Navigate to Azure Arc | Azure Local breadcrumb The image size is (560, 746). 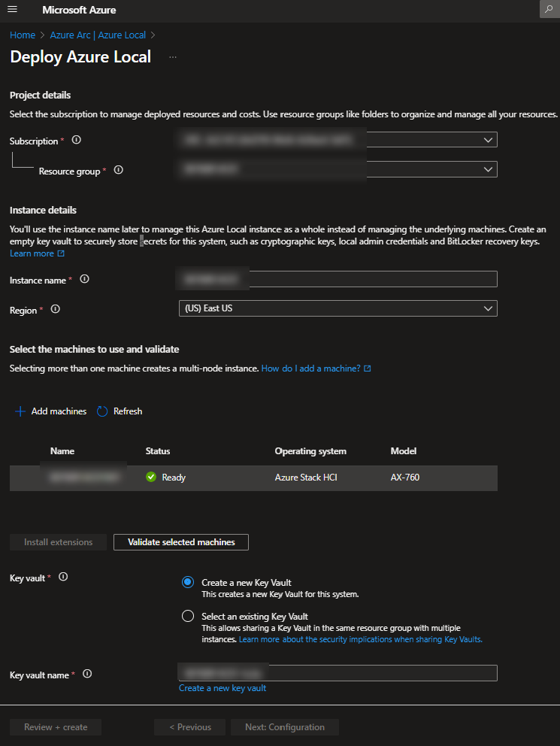[98, 35]
